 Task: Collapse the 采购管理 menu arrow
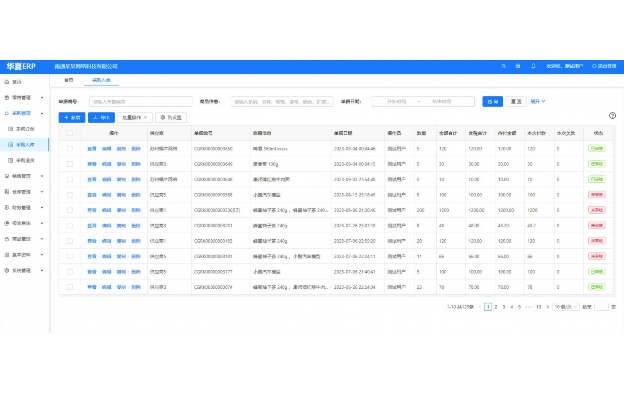42,113
